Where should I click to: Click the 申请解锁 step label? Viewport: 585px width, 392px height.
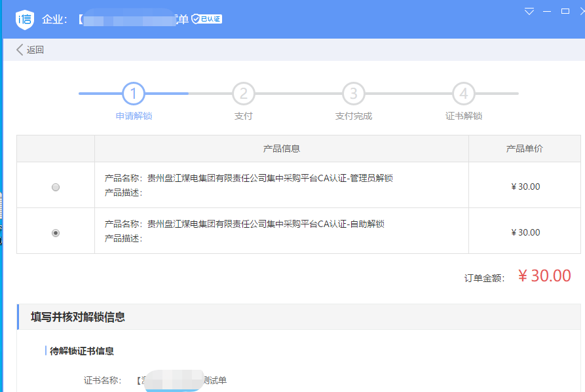[x=134, y=116]
